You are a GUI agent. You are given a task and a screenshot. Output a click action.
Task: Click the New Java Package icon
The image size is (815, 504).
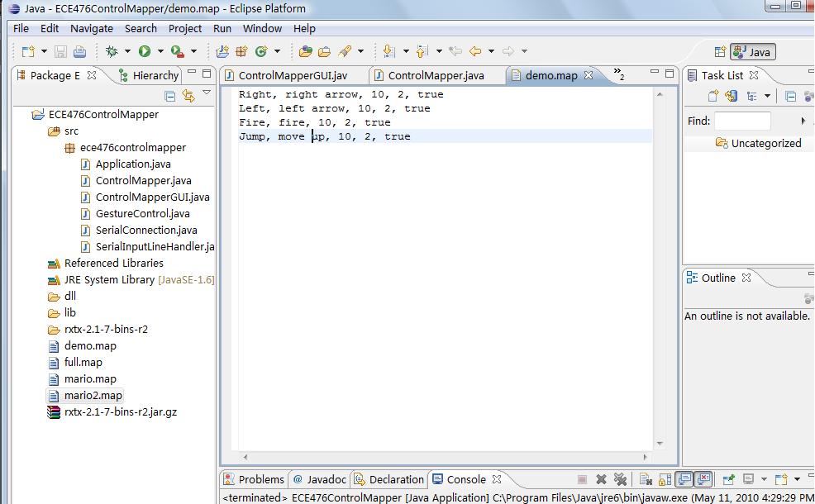[241, 51]
